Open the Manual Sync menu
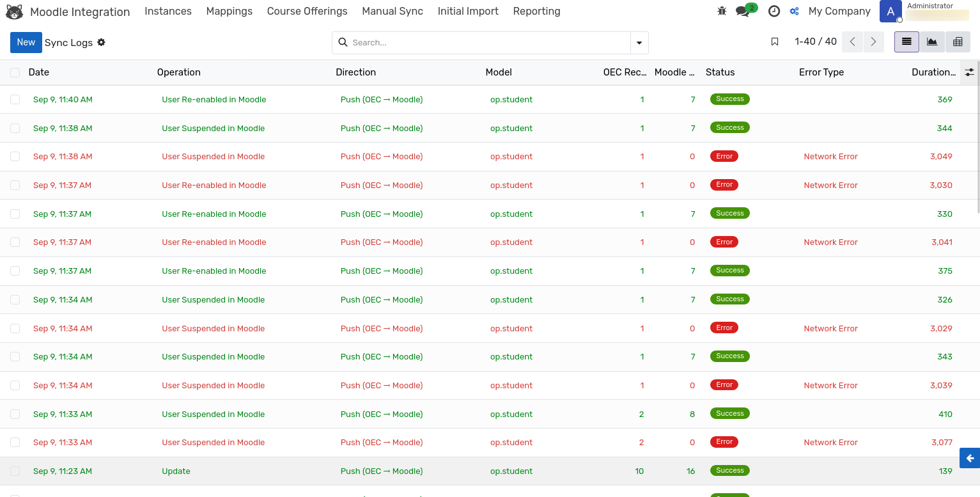 click(393, 11)
